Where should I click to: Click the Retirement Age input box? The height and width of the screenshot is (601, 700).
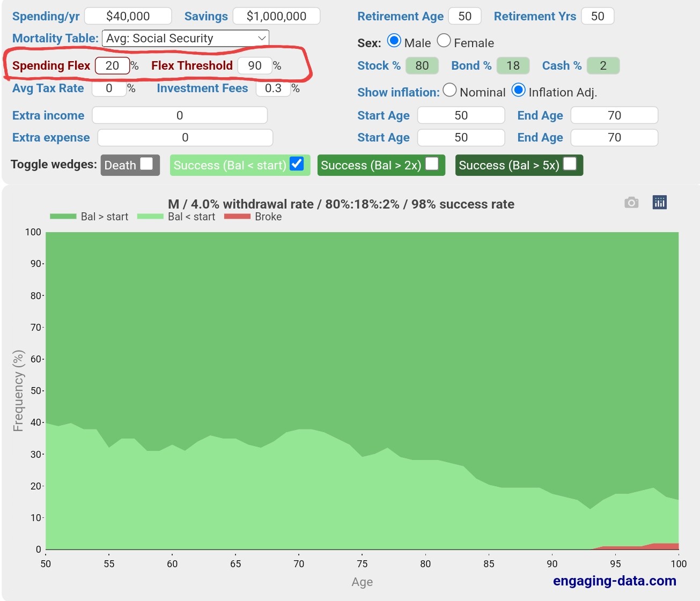[x=465, y=16]
